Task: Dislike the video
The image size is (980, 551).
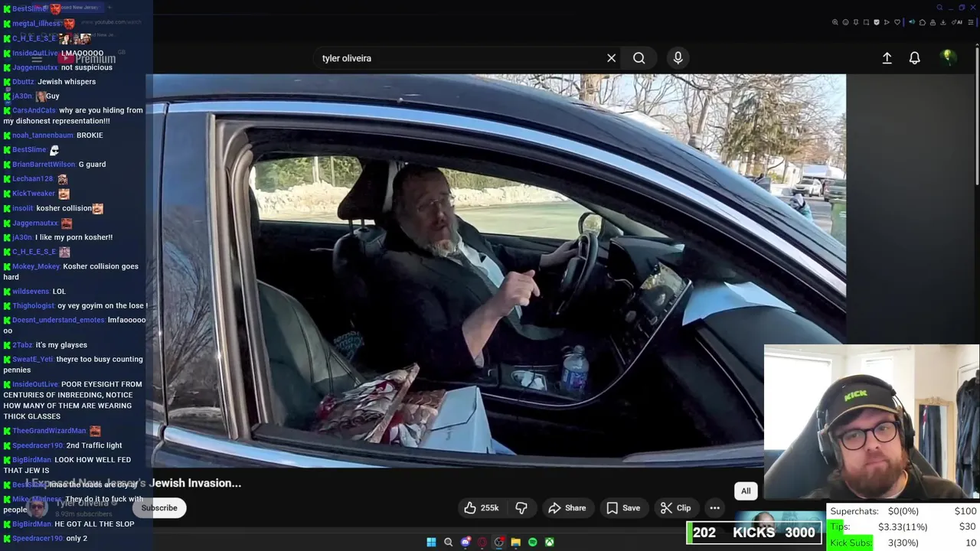Action: click(521, 508)
